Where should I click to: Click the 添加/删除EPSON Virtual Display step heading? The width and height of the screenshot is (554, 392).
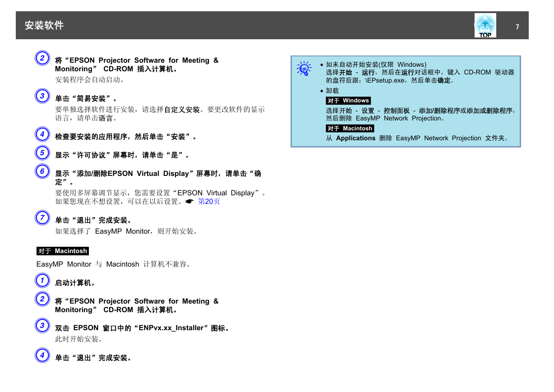[x=158, y=177]
